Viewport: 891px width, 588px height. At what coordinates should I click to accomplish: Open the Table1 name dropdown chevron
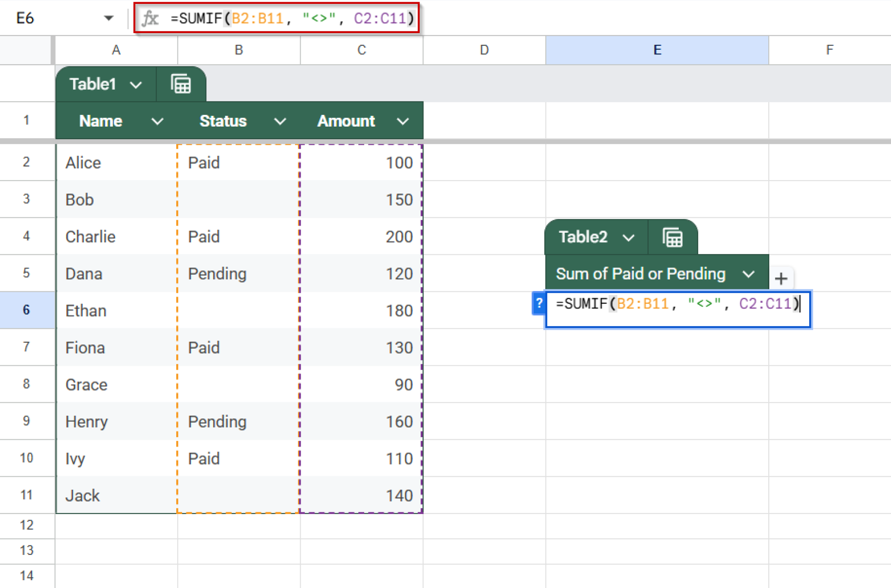136,84
